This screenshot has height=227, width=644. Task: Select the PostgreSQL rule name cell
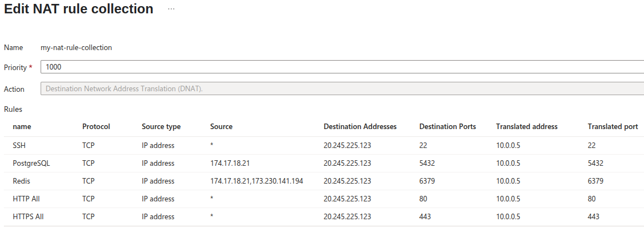click(x=31, y=163)
